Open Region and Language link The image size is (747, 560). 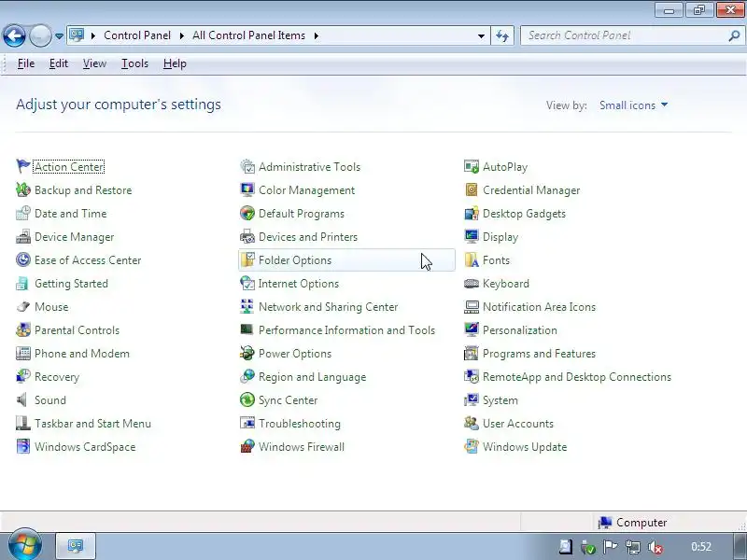tap(313, 377)
